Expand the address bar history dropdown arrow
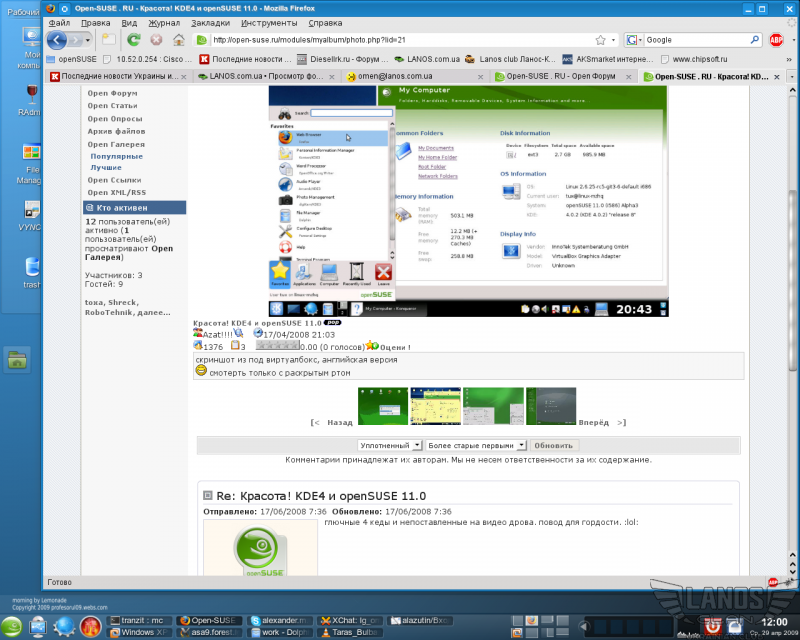Screen dimensions: 800x640 coord(613,40)
